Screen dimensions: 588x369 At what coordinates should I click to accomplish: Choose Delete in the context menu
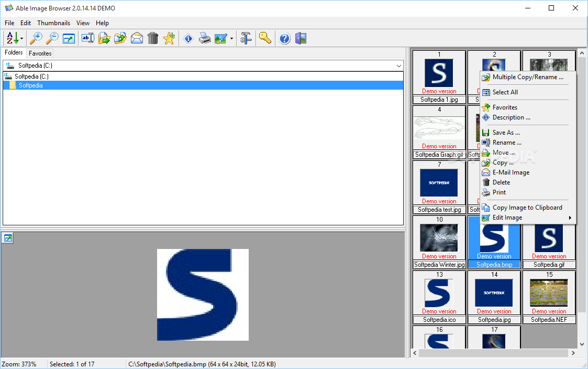tap(528, 182)
